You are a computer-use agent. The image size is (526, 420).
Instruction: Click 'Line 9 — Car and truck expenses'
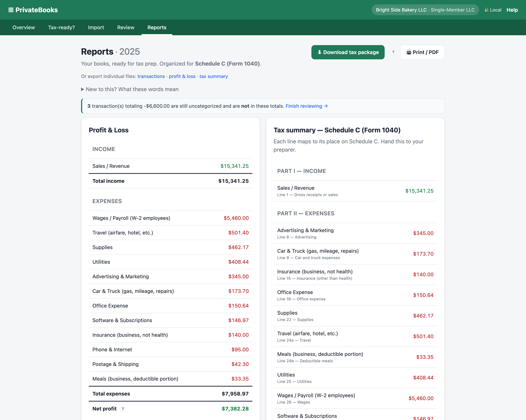pos(308,258)
